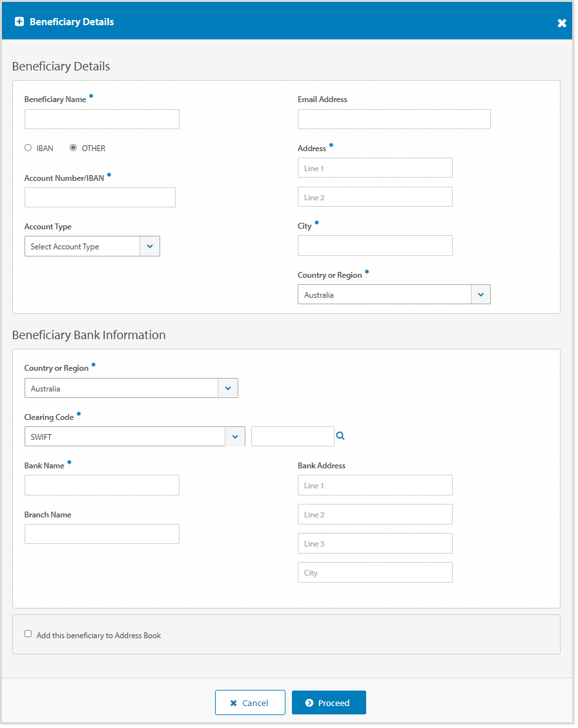Enable Add this beneficiary to Address Book
Screen dimensions: 578x728
coord(28,633)
